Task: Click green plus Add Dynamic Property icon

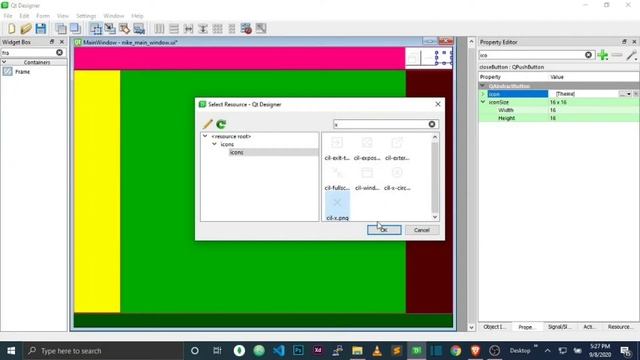Action: [603, 55]
